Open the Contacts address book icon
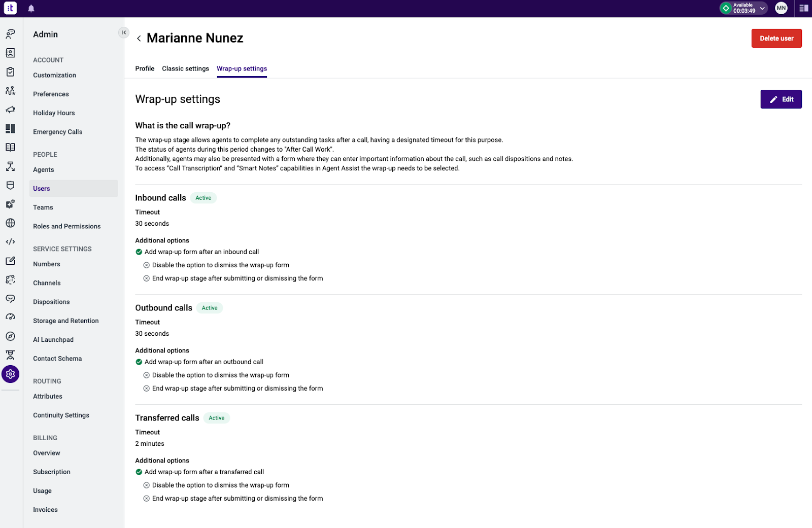Image resolution: width=812 pixels, height=528 pixels. point(10,53)
